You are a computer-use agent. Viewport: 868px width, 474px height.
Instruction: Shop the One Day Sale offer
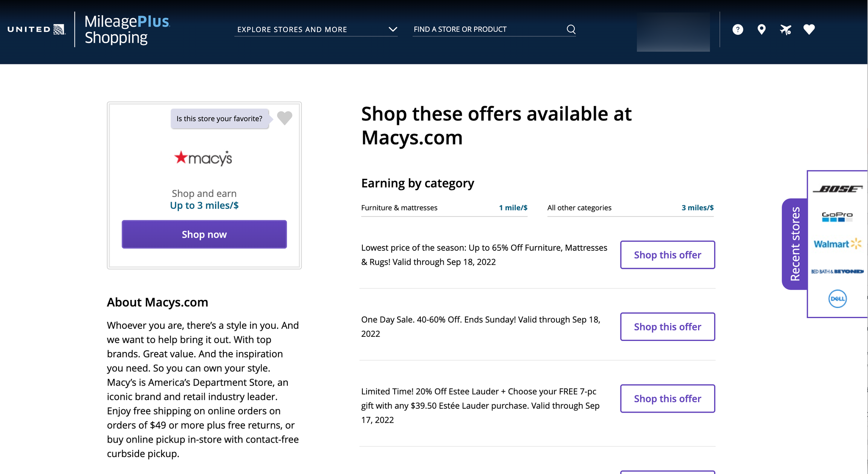coord(667,327)
